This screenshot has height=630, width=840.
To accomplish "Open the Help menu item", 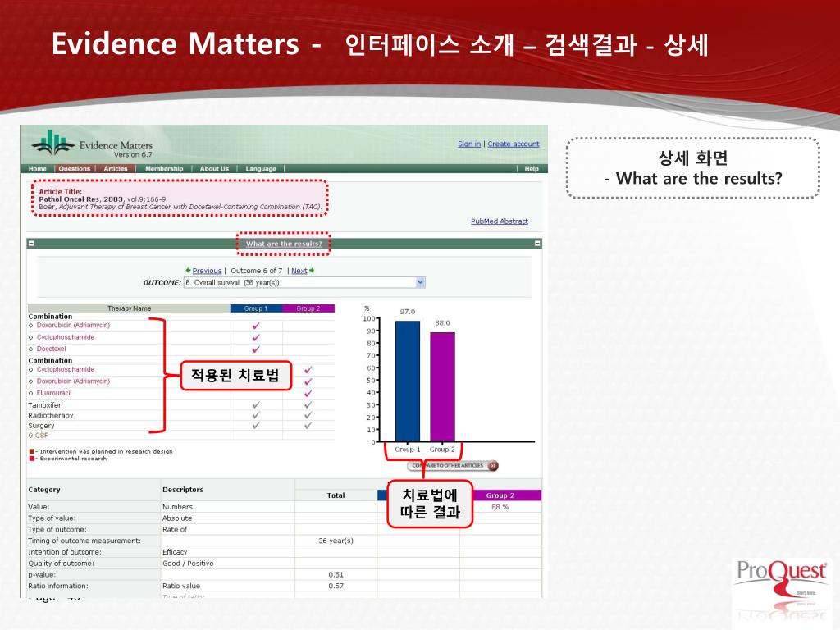I will coord(532,169).
